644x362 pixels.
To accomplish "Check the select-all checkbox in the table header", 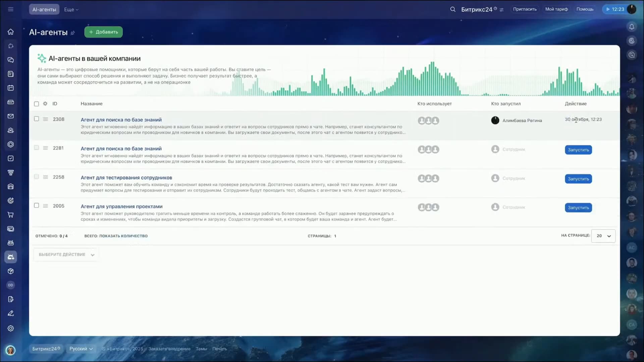I will tap(36, 104).
